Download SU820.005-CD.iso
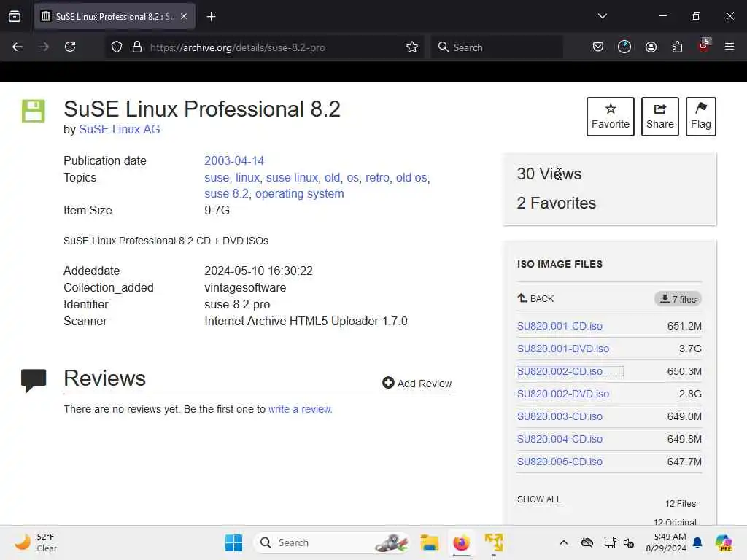The height and width of the screenshot is (560, 747). coord(560,462)
